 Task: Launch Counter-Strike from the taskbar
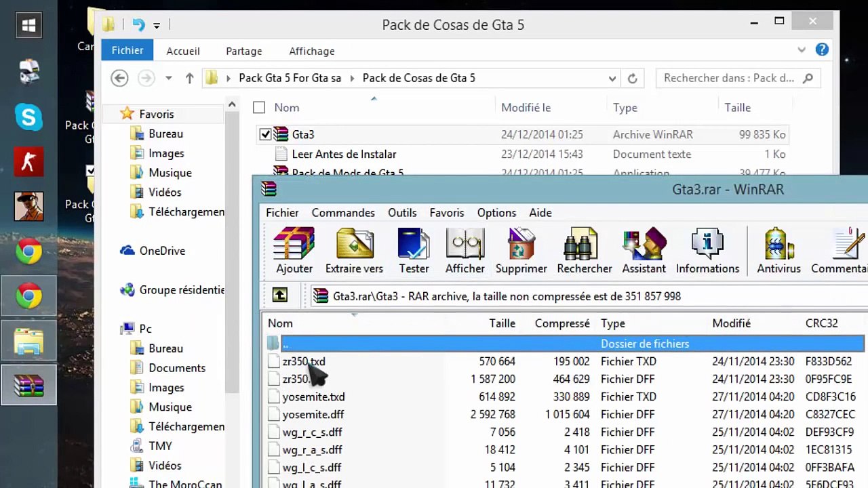pos(28,162)
